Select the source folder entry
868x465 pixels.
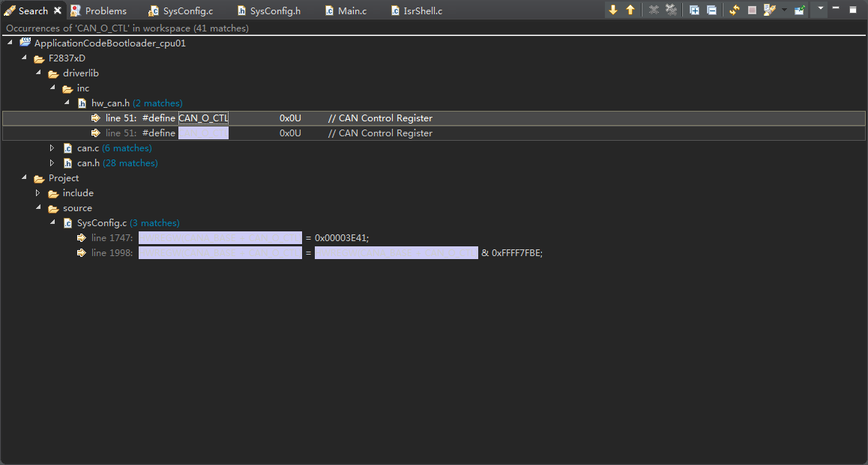(77, 208)
